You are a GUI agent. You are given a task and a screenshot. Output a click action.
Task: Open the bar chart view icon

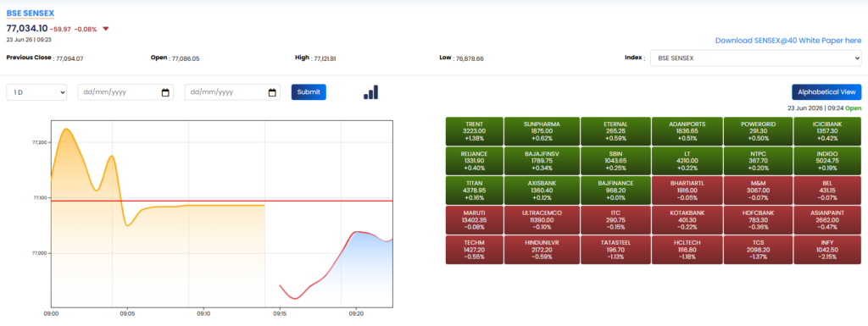[370, 92]
